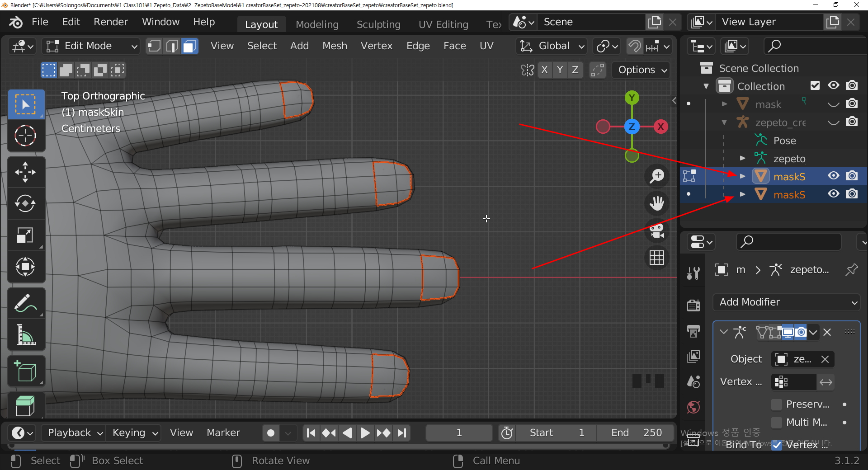
Task: Switch perspective/orthographic grid icon
Action: 657,258
